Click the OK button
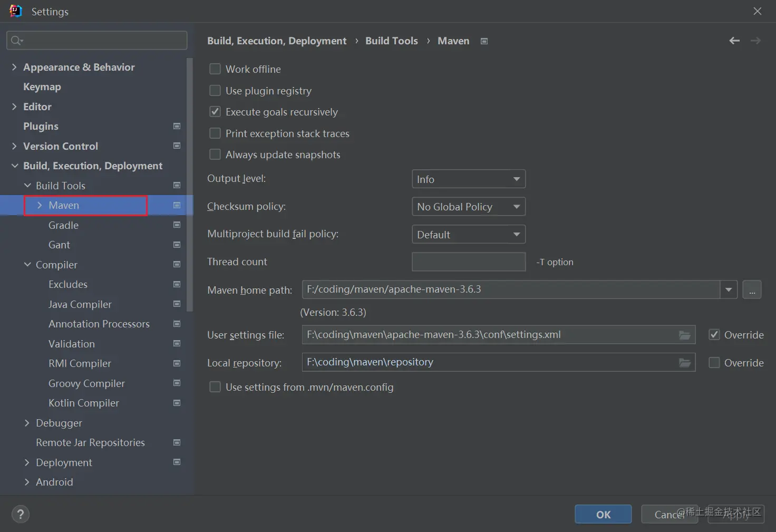The height and width of the screenshot is (532, 776). pos(603,515)
